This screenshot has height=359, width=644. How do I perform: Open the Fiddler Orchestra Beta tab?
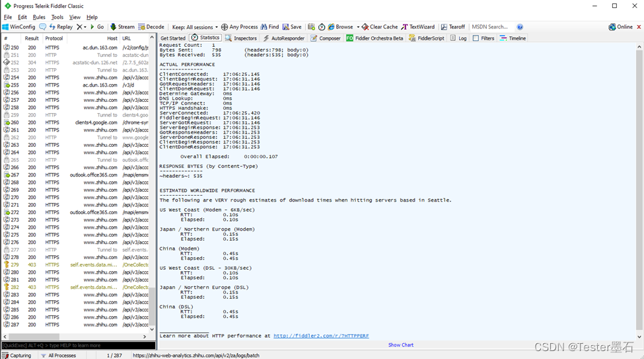[375, 38]
